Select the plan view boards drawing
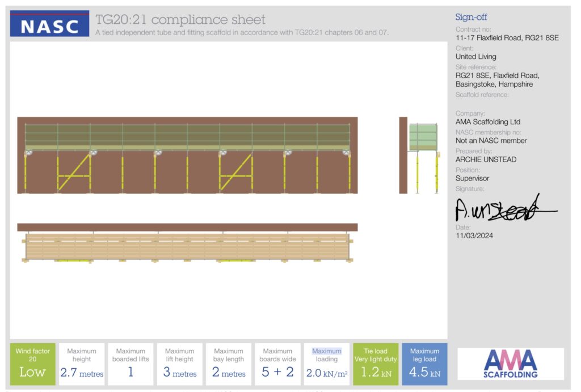 coord(187,243)
